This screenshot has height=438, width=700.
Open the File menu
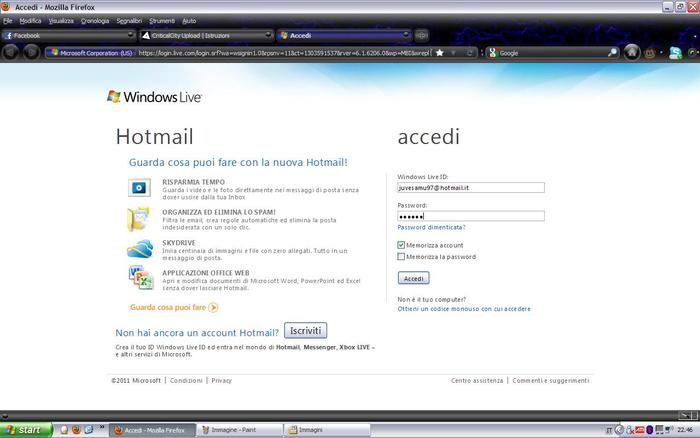pyautogui.click(x=8, y=21)
